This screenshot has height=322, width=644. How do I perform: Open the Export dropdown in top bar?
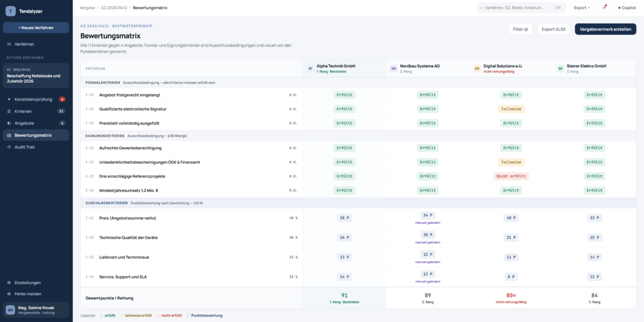582,8
